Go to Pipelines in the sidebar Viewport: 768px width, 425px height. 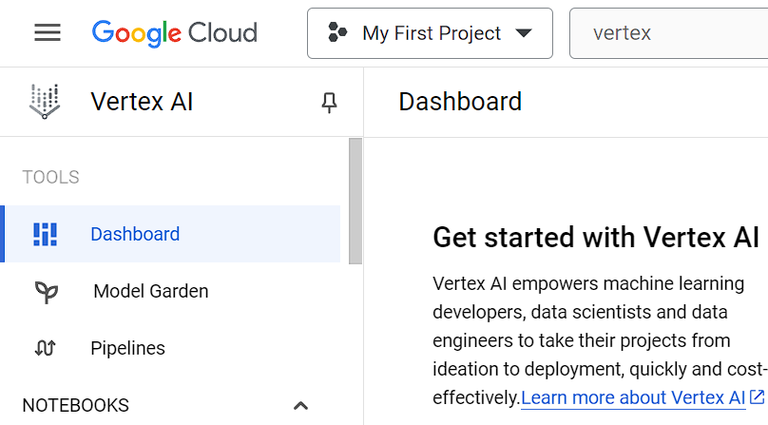(x=127, y=349)
